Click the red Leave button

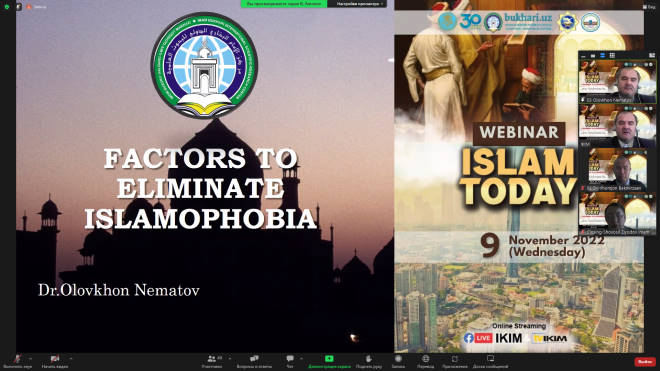pyautogui.click(x=645, y=362)
